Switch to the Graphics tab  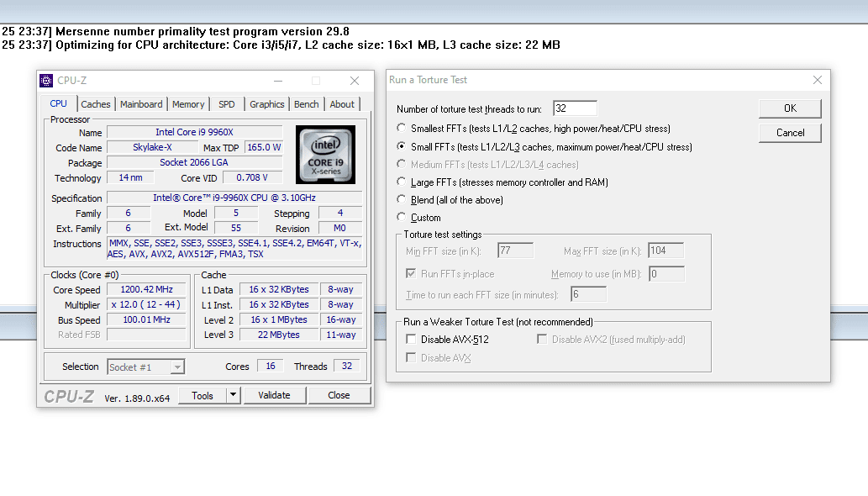pos(267,104)
